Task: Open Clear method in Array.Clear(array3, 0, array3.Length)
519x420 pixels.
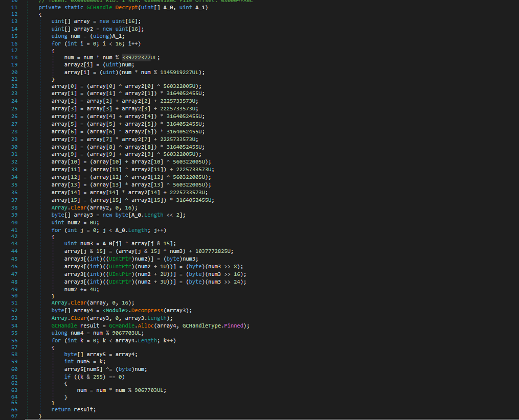Action: 78,318
